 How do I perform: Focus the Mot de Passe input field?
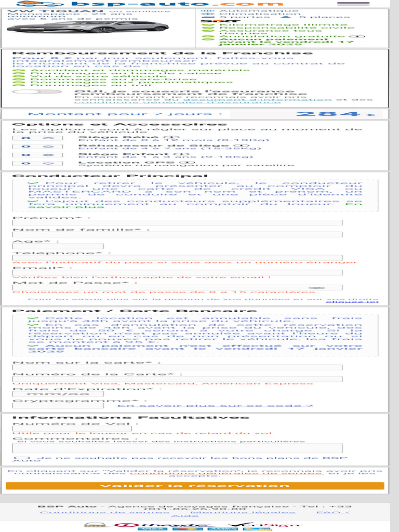(x=178, y=288)
